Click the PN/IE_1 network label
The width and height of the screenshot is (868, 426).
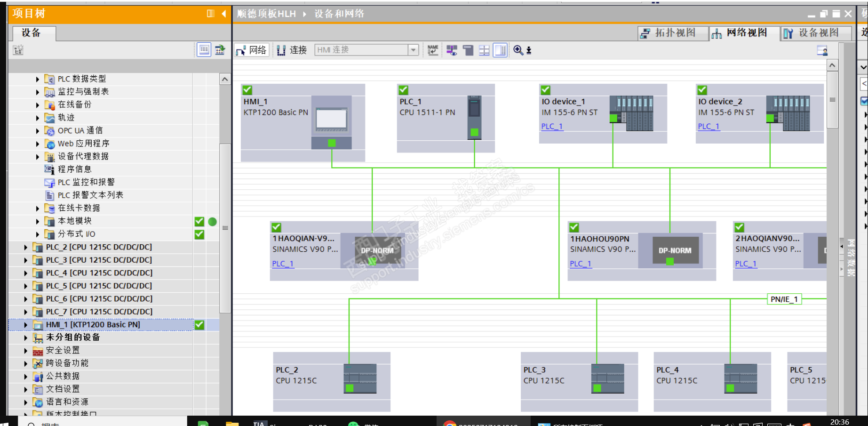784,299
